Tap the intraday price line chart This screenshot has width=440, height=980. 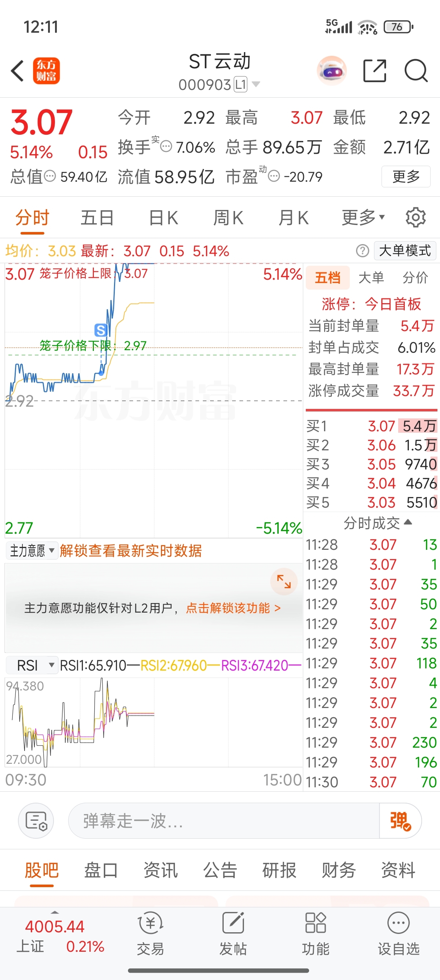point(154,400)
